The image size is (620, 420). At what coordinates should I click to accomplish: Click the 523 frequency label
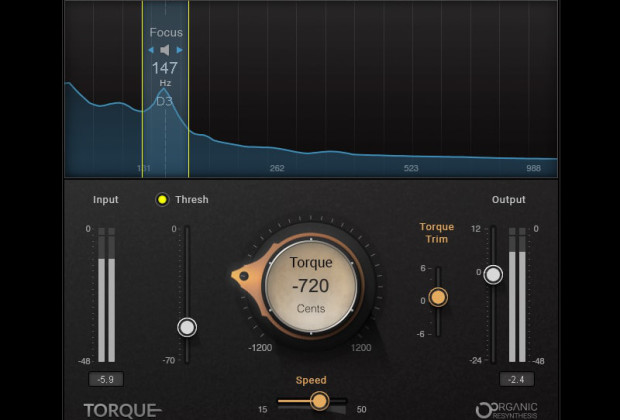(x=411, y=168)
